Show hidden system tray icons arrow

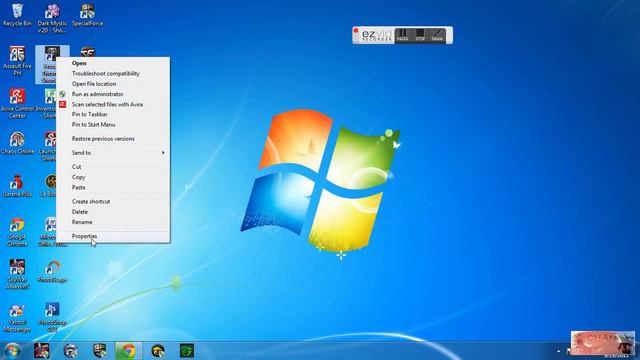click(x=559, y=351)
